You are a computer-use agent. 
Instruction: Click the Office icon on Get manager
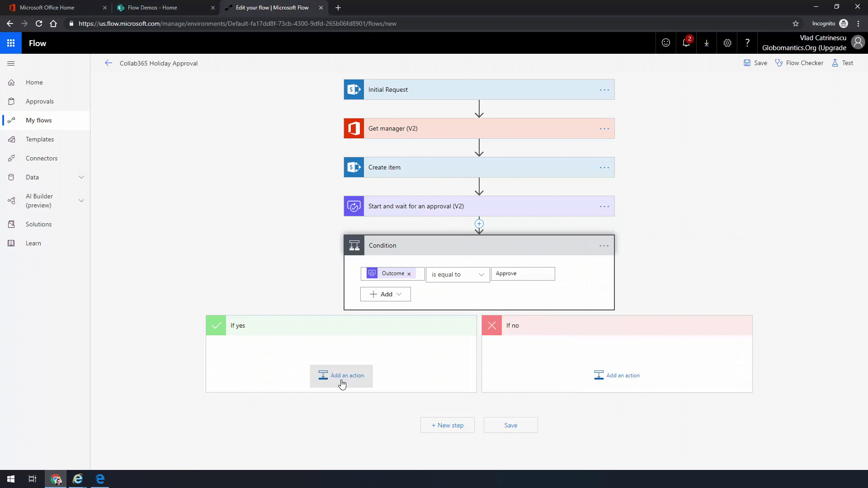pyautogui.click(x=354, y=128)
